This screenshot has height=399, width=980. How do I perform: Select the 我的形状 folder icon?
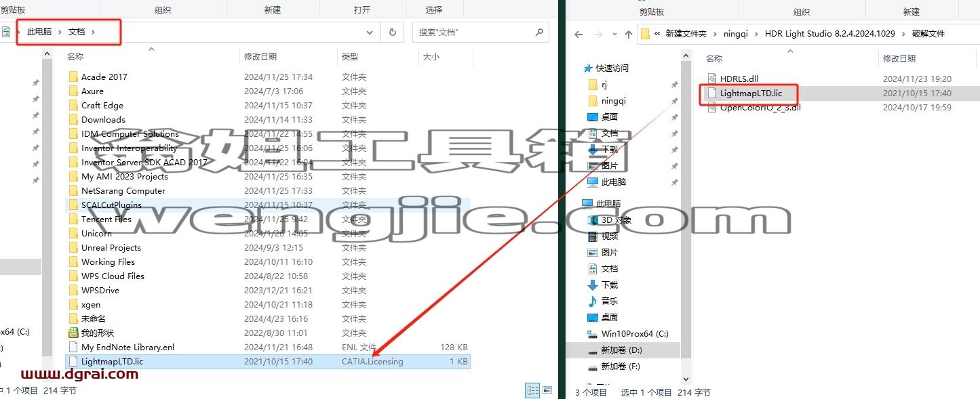click(x=73, y=333)
